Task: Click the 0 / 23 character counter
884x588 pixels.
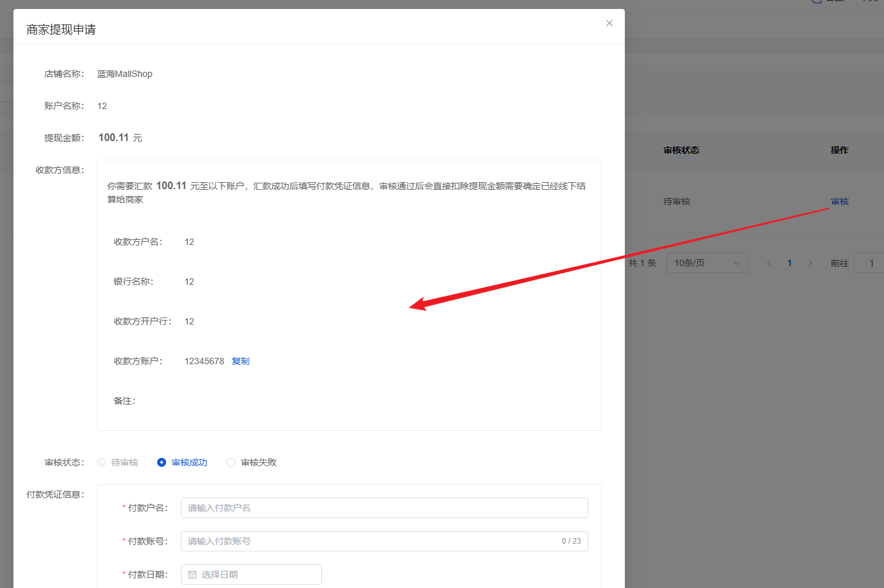Action: [572, 541]
